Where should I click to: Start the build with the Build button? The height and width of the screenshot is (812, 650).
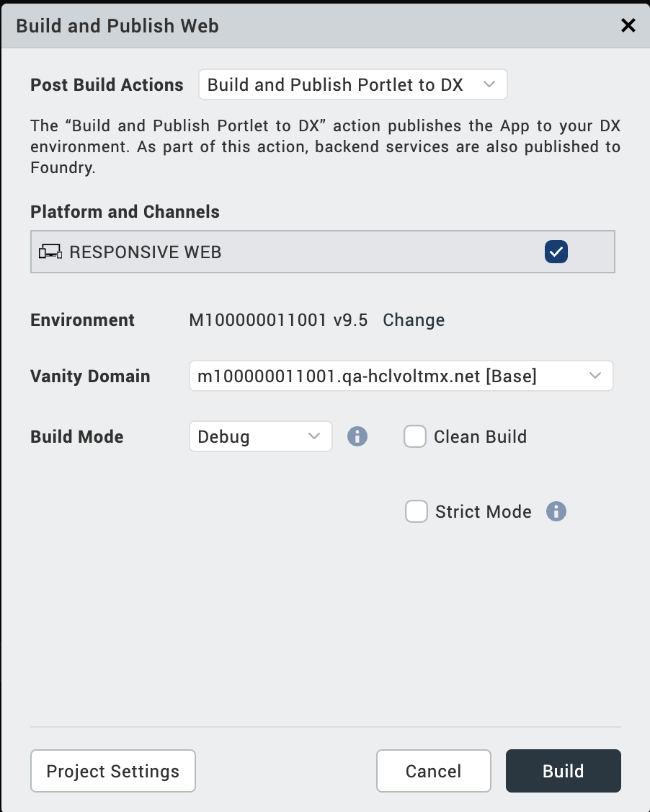[x=563, y=771]
